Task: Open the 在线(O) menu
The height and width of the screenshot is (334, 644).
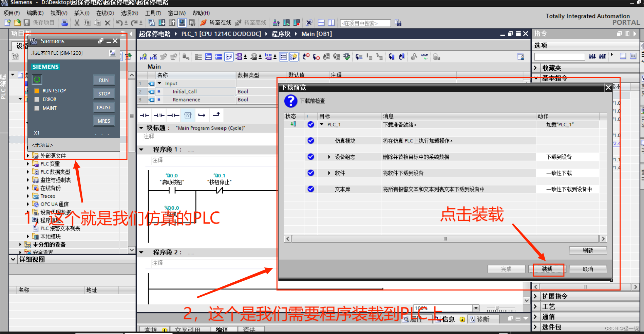Action: [105, 13]
